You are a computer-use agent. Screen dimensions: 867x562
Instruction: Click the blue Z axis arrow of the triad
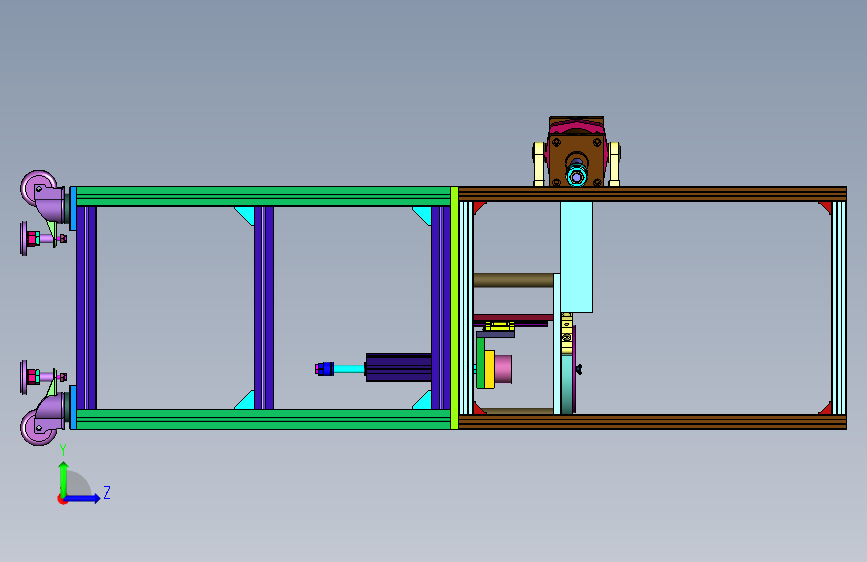tap(83, 498)
